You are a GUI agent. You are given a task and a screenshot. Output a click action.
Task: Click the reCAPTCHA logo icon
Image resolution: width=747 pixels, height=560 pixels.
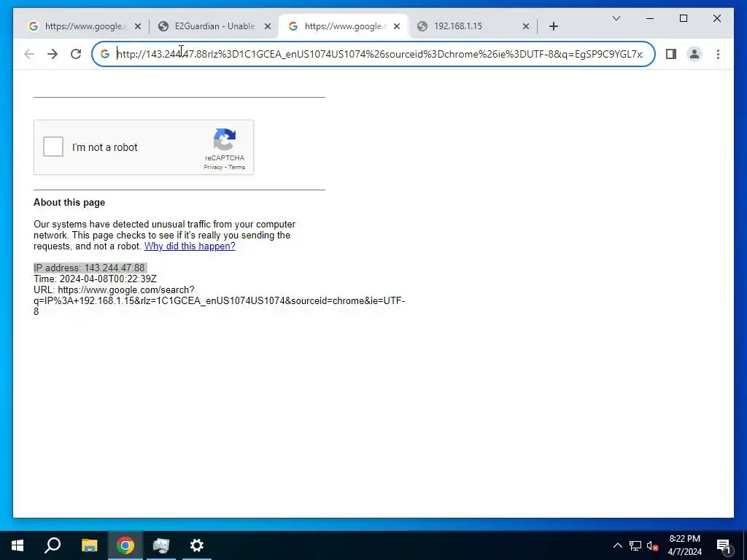click(225, 139)
